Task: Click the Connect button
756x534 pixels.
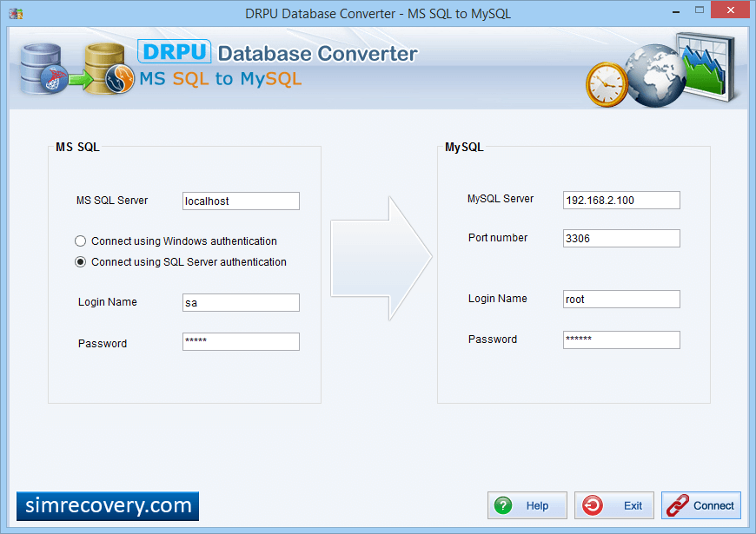Action: tap(701, 505)
